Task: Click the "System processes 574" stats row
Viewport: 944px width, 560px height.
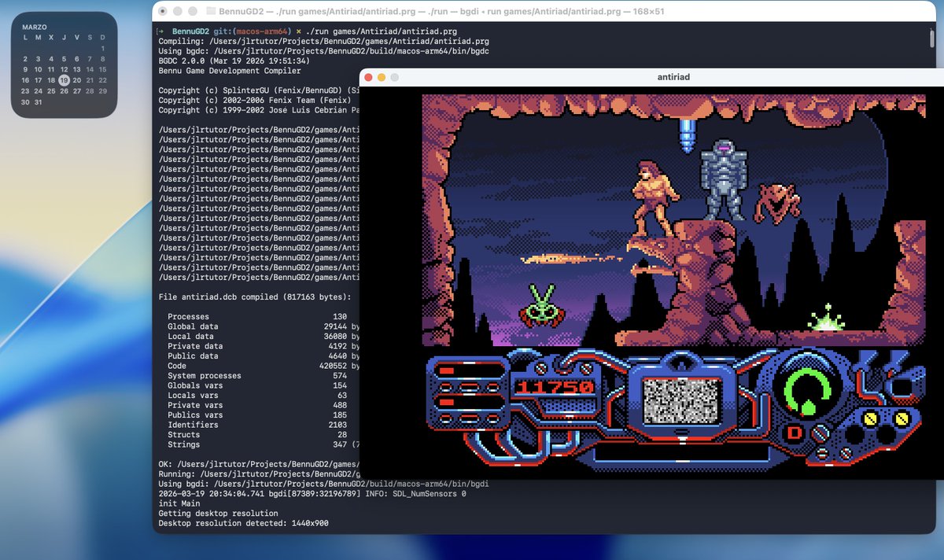Action: [x=257, y=376]
